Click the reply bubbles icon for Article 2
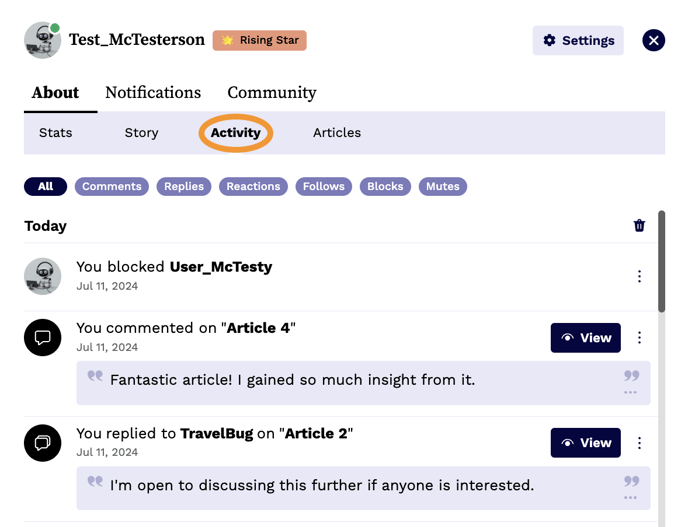 click(43, 443)
